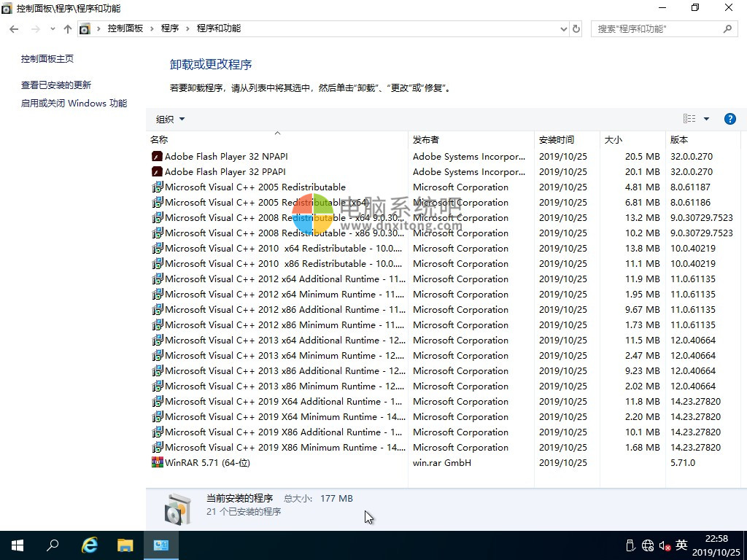This screenshot has width=747, height=560.
Task: Click the Adobe Flash Player 32 NPAPI icon
Action: (157, 156)
